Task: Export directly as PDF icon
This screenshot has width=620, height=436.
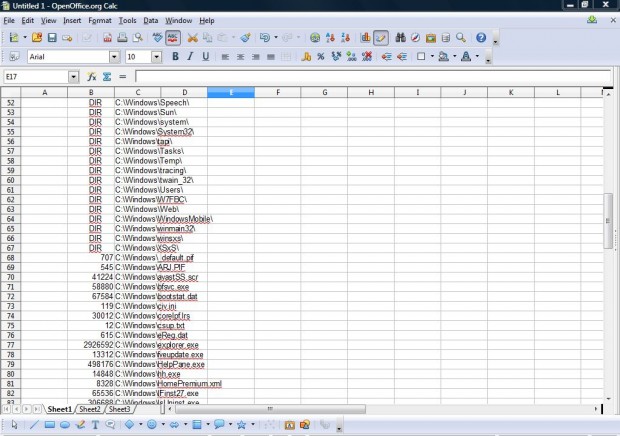Action: [107, 38]
